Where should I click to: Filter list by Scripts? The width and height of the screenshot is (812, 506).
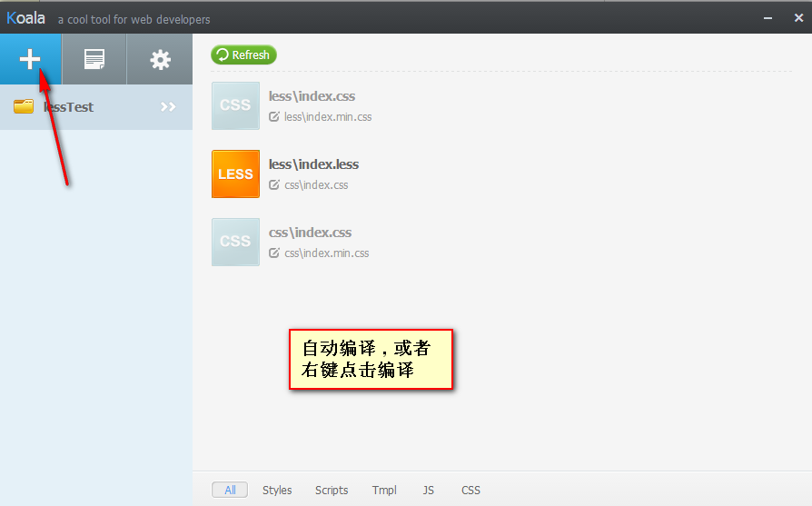[x=332, y=490]
